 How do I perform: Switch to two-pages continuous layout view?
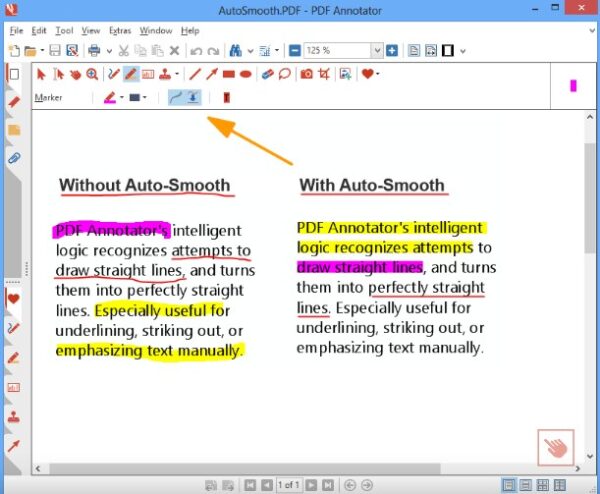(560, 485)
